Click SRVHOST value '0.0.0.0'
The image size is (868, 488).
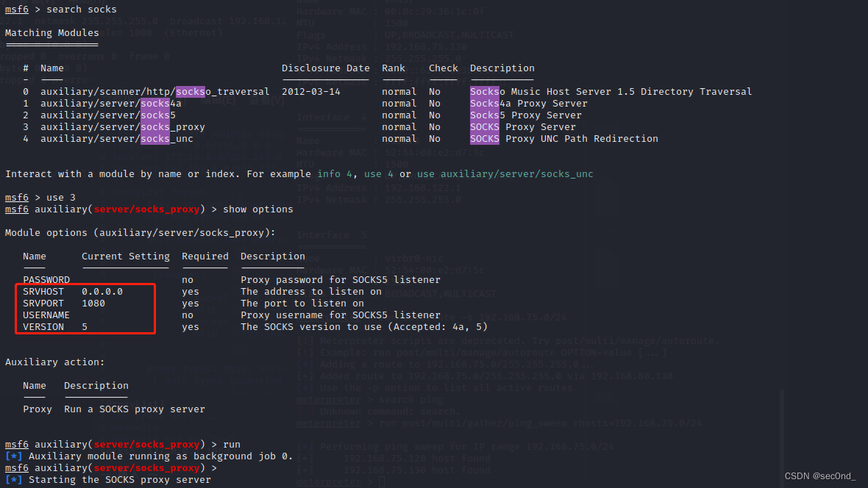[102, 292]
